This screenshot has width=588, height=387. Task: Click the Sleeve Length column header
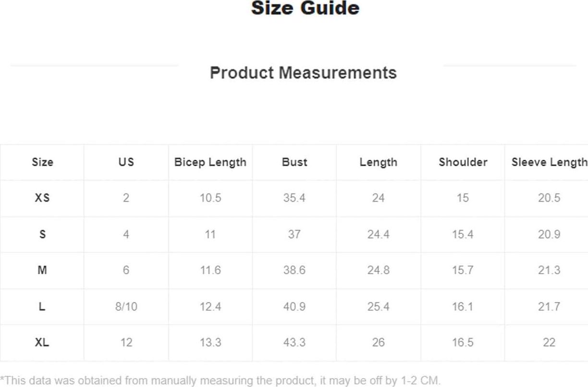pos(549,162)
